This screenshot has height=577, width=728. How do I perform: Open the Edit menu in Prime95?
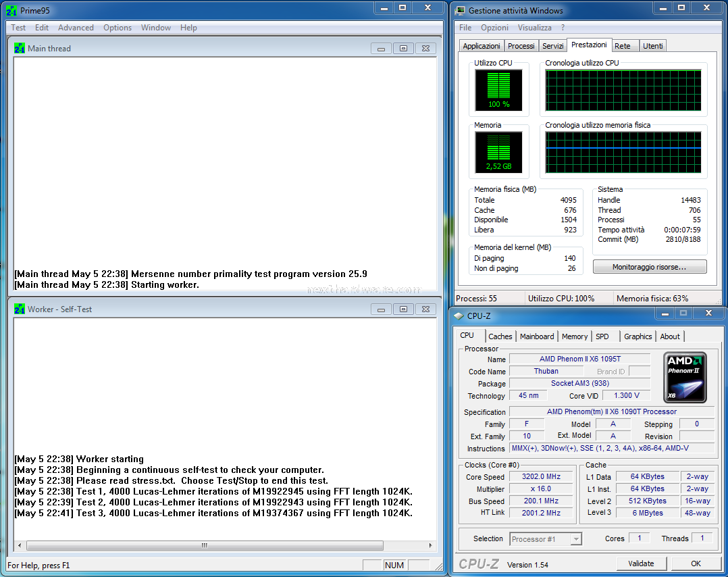tap(42, 28)
